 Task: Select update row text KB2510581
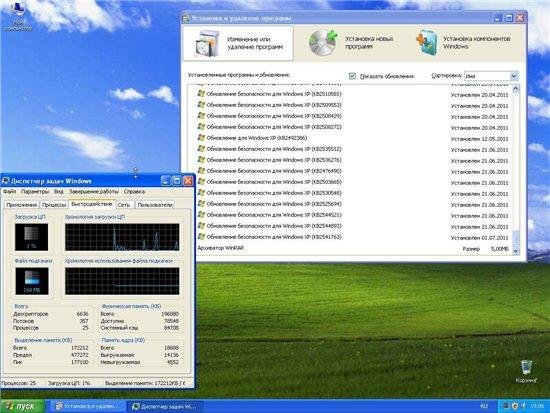point(274,94)
